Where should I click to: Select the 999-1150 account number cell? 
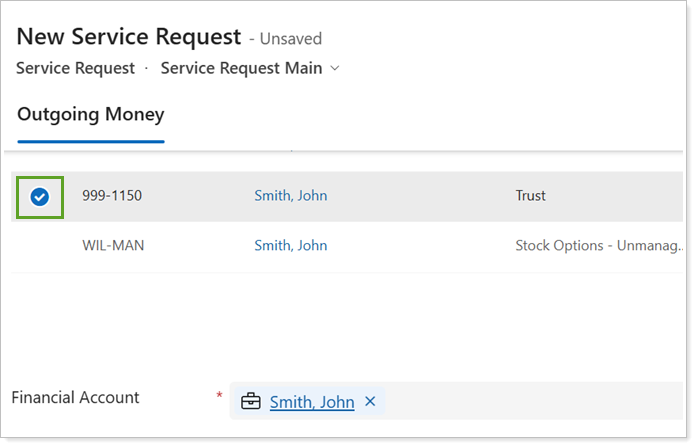tap(112, 196)
